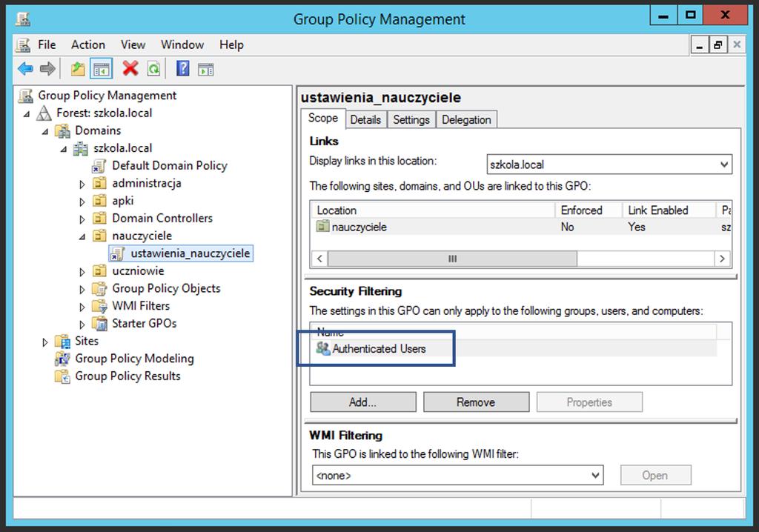This screenshot has width=759, height=532.
Task: Click the green Refresh icon
Action: (153, 69)
